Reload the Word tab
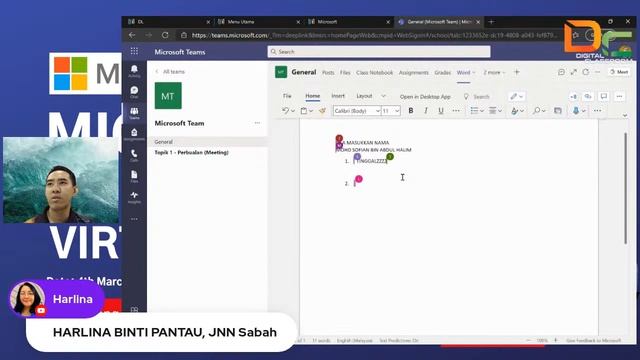 [586, 72]
